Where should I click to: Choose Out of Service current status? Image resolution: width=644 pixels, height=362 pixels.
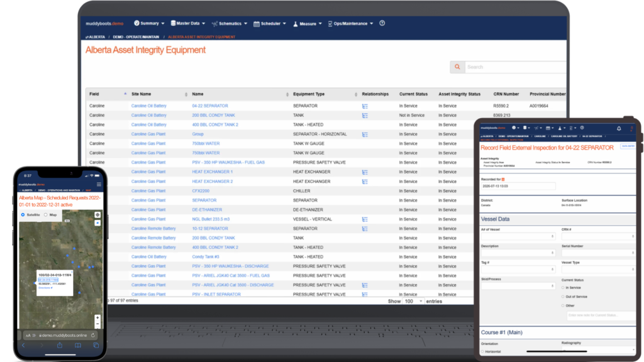click(563, 297)
